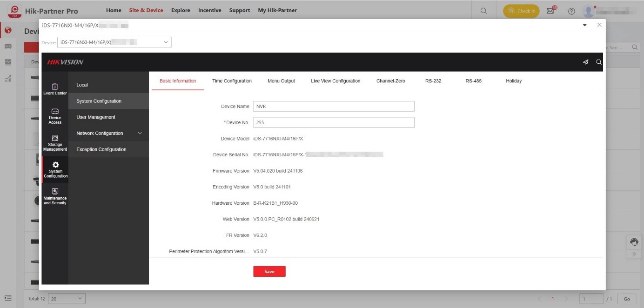Open the Device Access section
Image resolution: width=644 pixels, height=308 pixels.
pos(55,116)
